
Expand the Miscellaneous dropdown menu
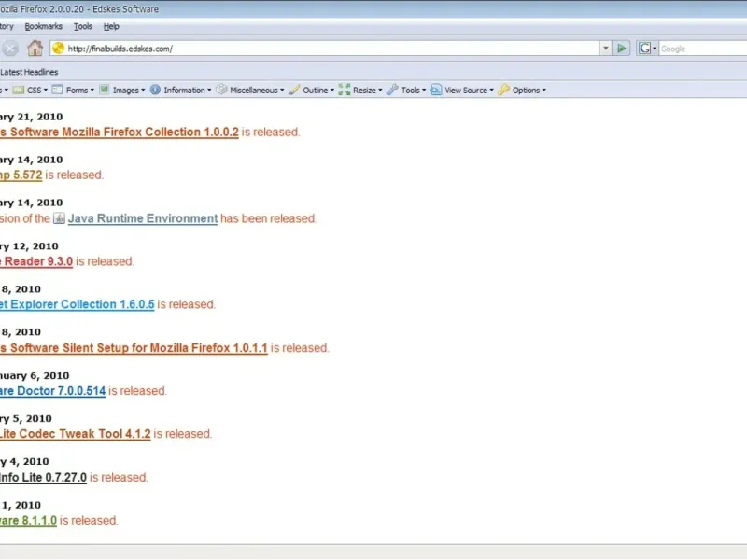click(x=282, y=90)
